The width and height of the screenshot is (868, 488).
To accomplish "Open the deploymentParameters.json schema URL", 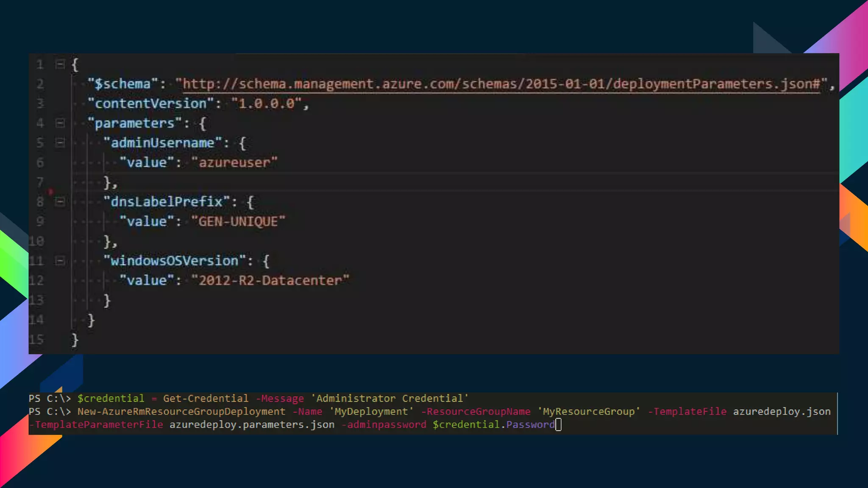I will click(x=501, y=84).
